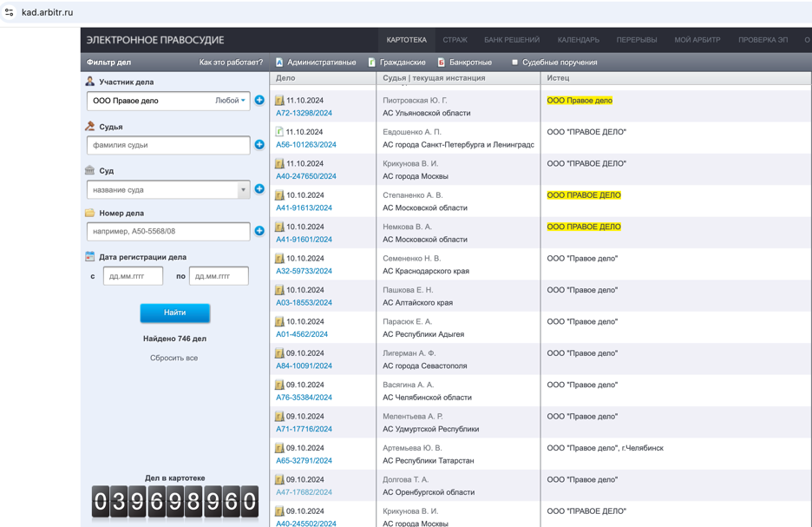Open the КАРТОТЕКА tab
Screen dimensions: 812x527
[x=407, y=40]
